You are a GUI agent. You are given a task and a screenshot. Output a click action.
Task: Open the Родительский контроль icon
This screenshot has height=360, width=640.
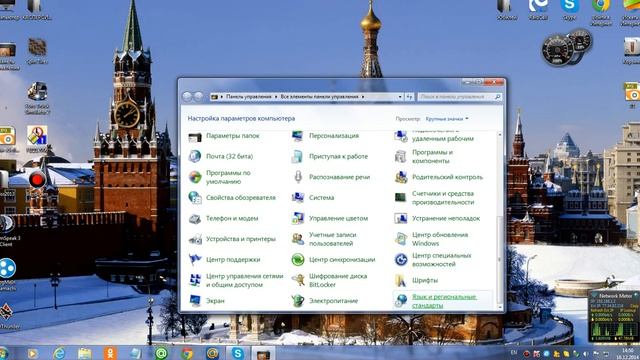(401, 177)
